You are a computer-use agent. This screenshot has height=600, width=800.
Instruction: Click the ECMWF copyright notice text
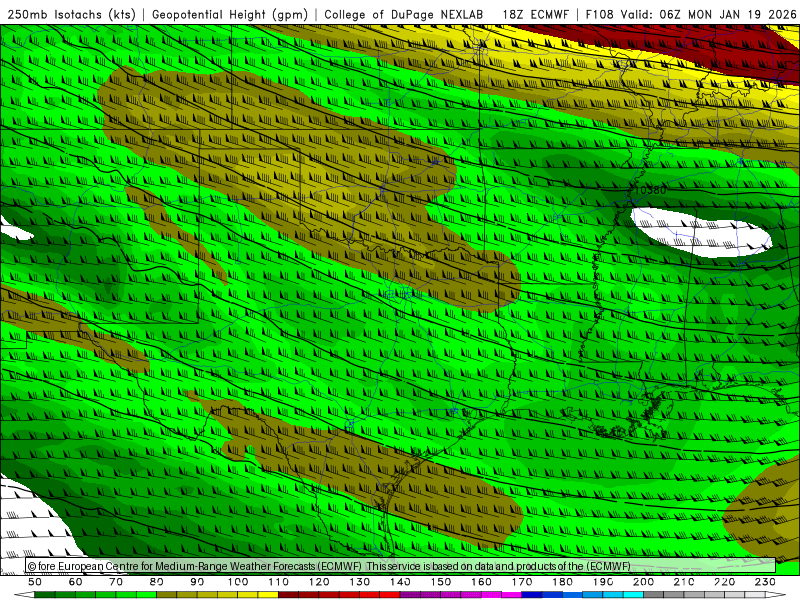tap(329, 566)
